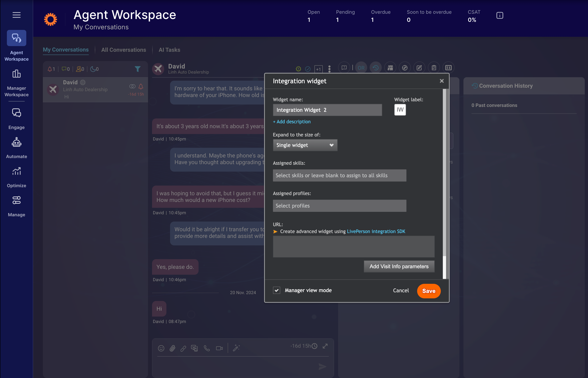Insert an emoji in the message composer
Screen dimensions: 588x378
[x=161, y=348]
